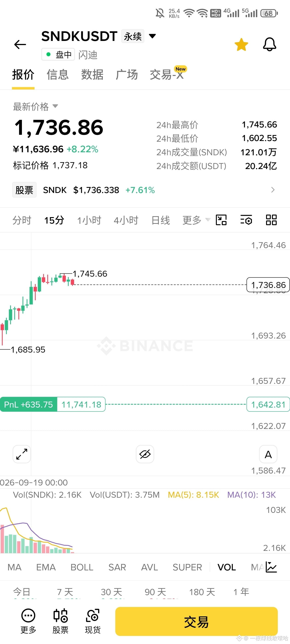The image size is (290, 644).
Task: Open chart drawing tools icon
Action: [221, 220]
